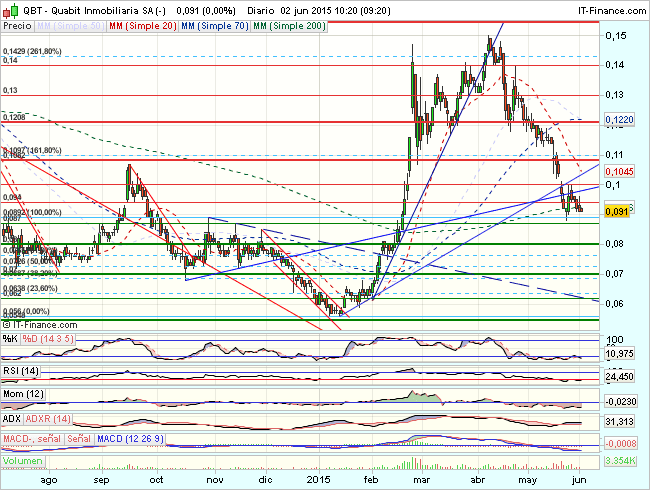Click the © IT-Finance.com text in chart
The image size is (650, 490).
(40, 325)
